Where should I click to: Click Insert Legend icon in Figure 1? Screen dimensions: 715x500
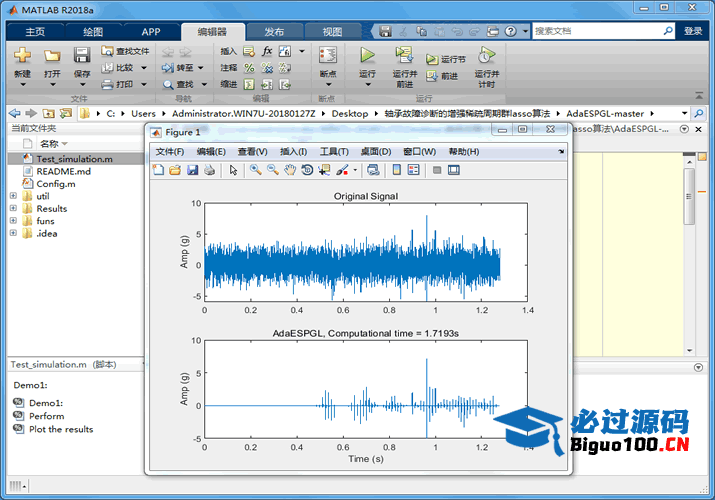point(414,170)
